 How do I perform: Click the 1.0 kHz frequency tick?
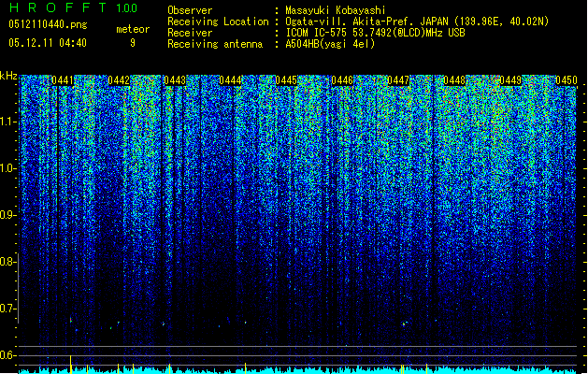coord(8,168)
